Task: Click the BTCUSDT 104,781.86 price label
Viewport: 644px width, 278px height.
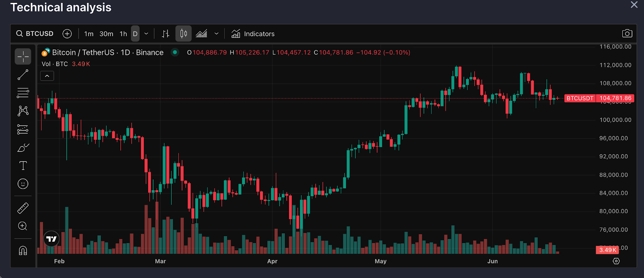Action: (599, 98)
